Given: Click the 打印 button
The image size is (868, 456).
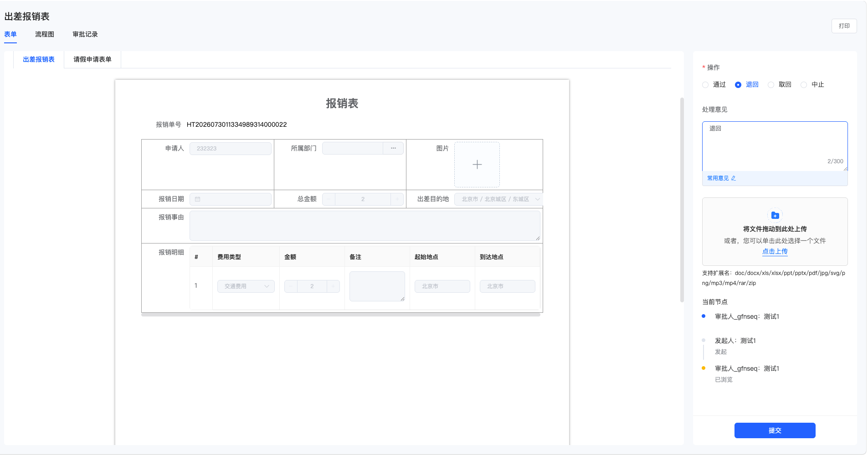Looking at the screenshot, I should [844, 26].
